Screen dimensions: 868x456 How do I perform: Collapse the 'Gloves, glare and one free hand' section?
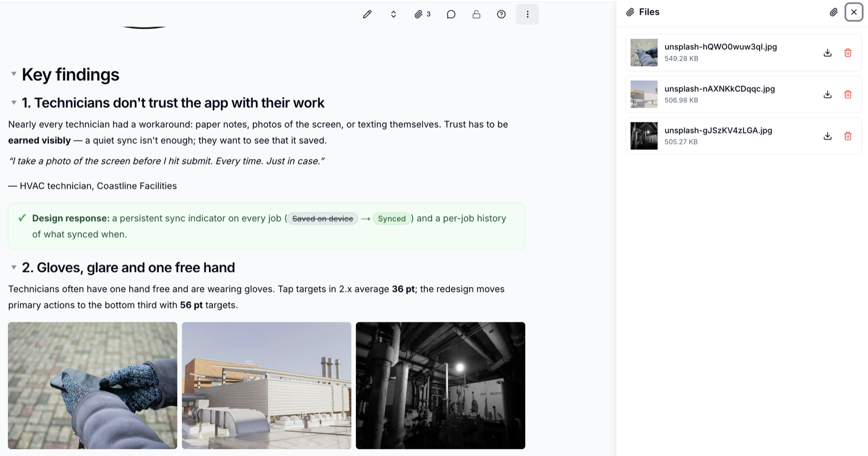pos(14,267)
